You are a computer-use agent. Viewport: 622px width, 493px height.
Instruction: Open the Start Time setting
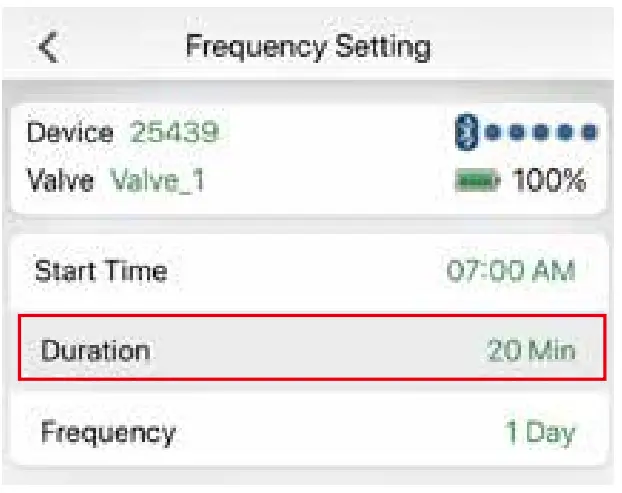point(101,271)
